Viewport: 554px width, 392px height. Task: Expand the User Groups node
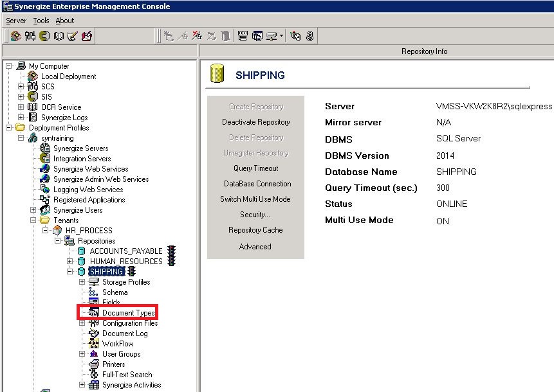[82, 354]
